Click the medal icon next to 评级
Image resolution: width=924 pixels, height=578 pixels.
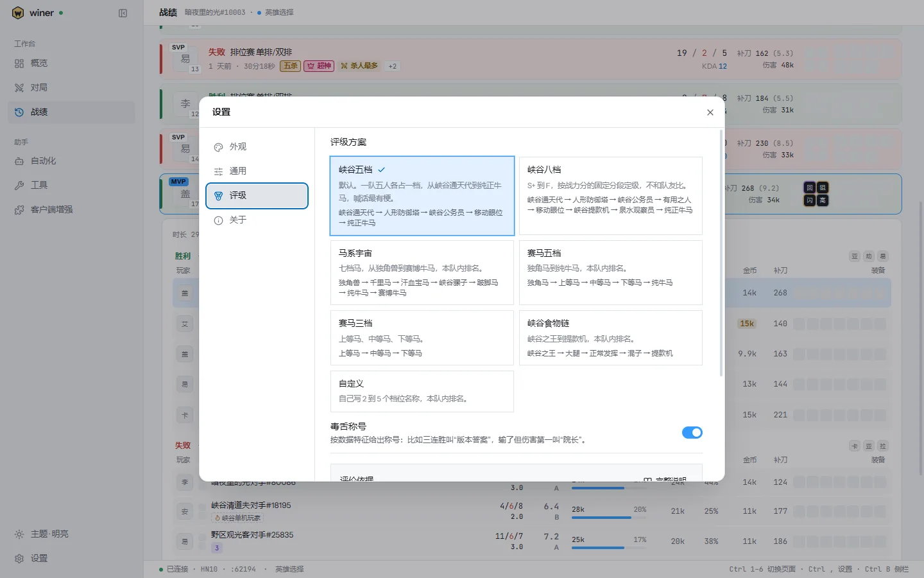(x=218, y=196)
